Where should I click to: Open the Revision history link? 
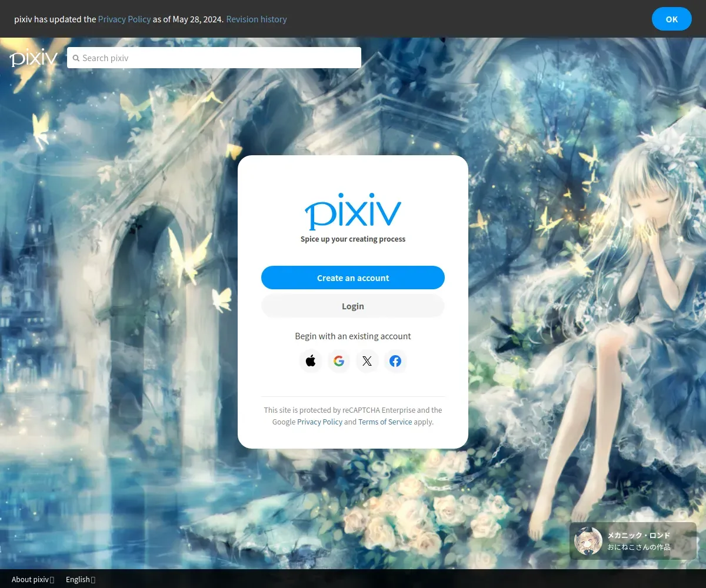point(257,19)
